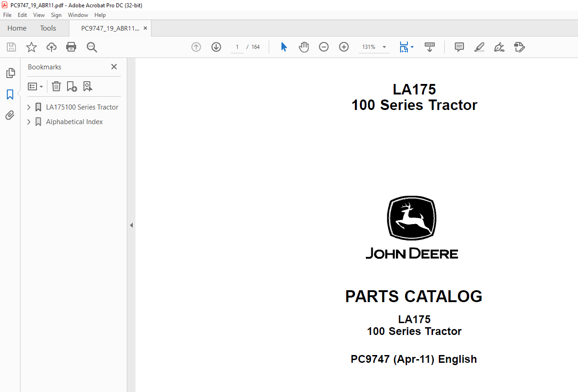The width and height of the screenshot is (578, 392).
Task: Add a new bookmark icon
Action: [x=72, y=86]
